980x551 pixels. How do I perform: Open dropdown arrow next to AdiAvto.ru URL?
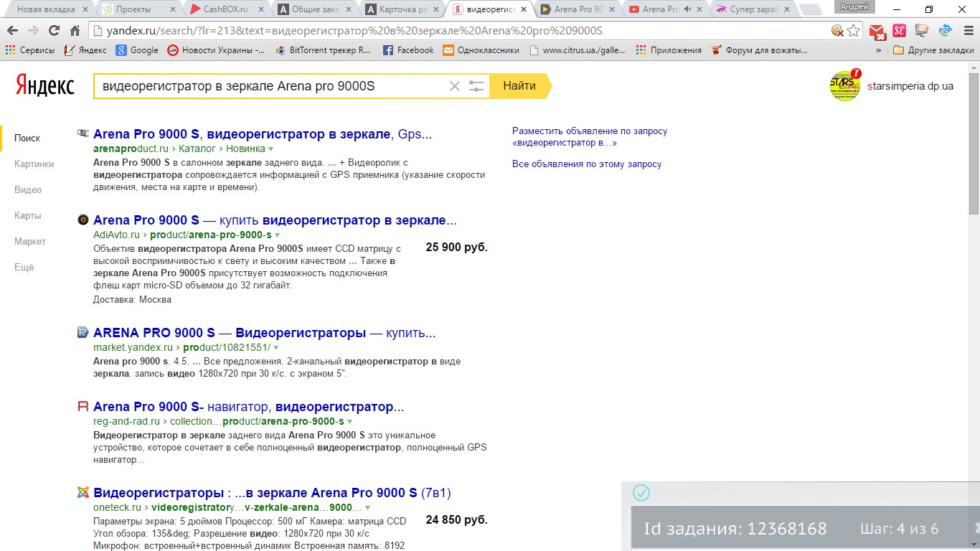(277, 235)
